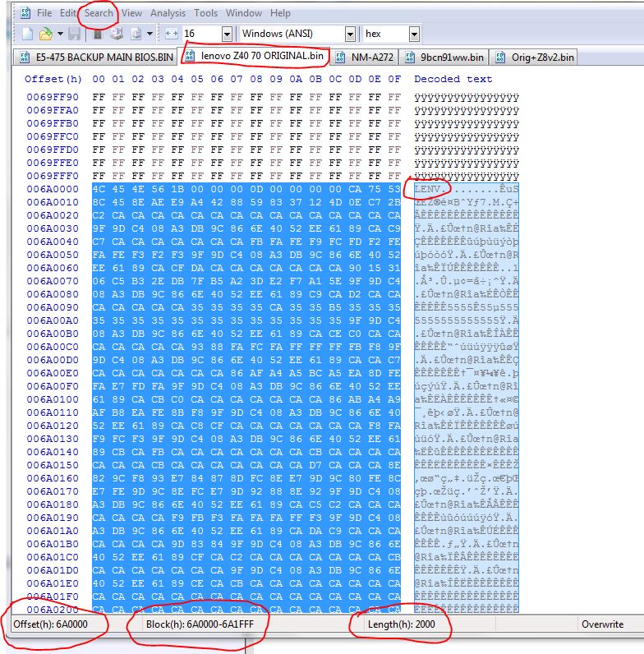Click the Open disk image icon
Viewport: 644px width, 654px height.
click(x=136, y=34)
